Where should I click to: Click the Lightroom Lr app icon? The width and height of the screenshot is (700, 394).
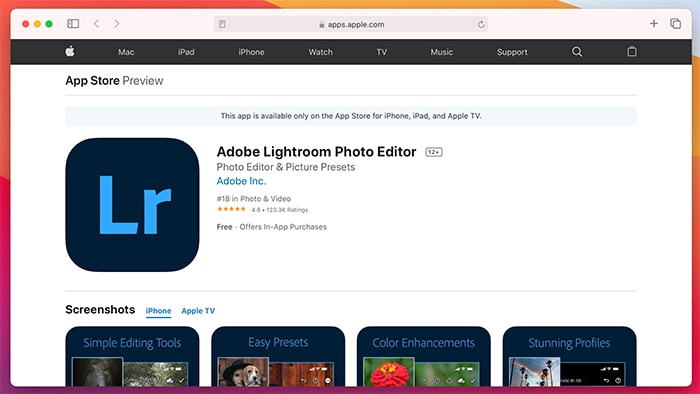tap(132, 205)
